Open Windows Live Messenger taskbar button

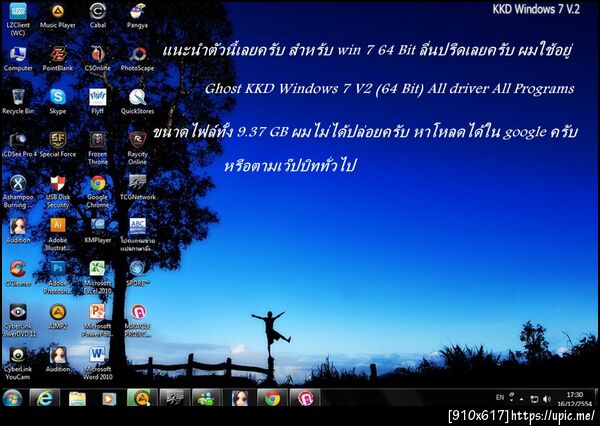(x=207, y=398)
